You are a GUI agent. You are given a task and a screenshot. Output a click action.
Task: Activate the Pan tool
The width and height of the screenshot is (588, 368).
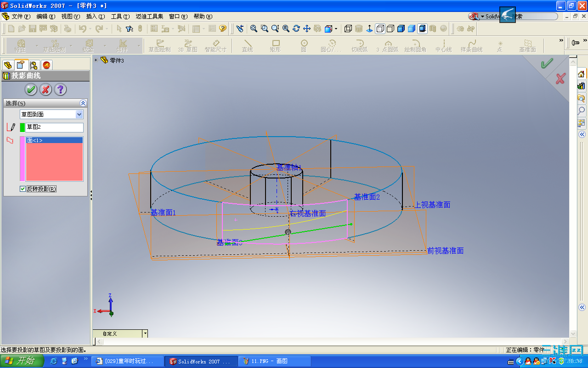pyautogui.click(x=306, y=29)
